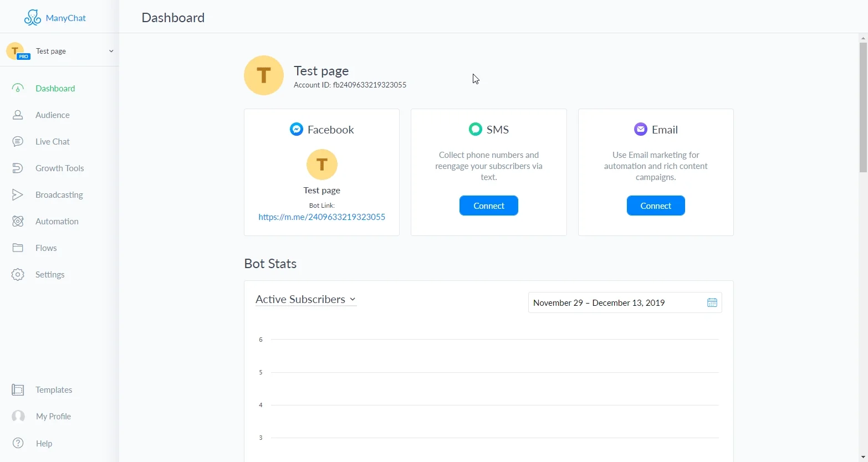Click the Facebook Messenger icon
868x462 pixels.
coord(297,129)
